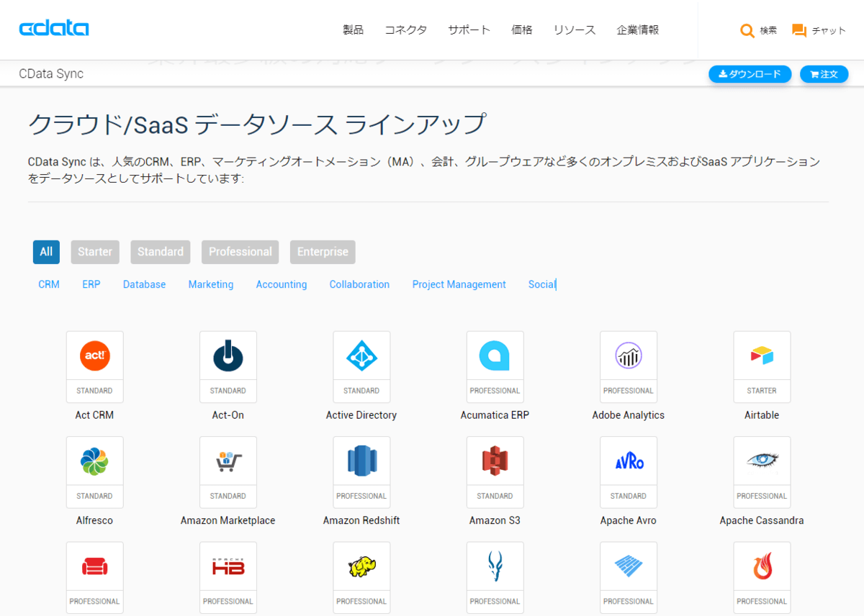Open the Act CRM connector icon

point(94,356)
